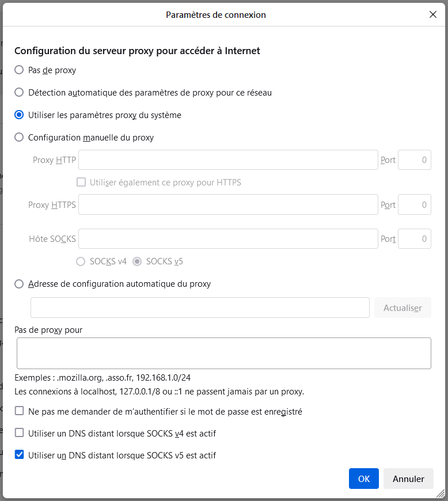Click the Proxy HTTP address field
This screenshot has width=448, height=501.
pos(228,160)
